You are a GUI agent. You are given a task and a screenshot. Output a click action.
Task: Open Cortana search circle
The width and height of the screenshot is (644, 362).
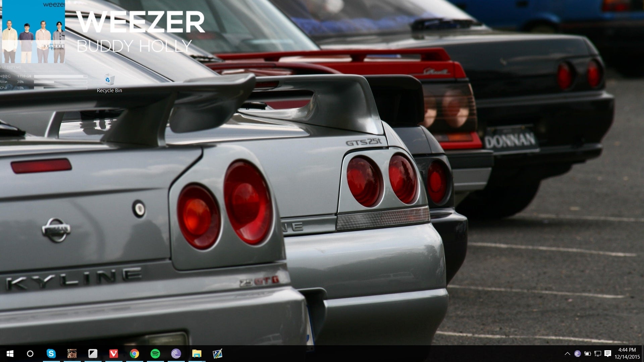30,354
